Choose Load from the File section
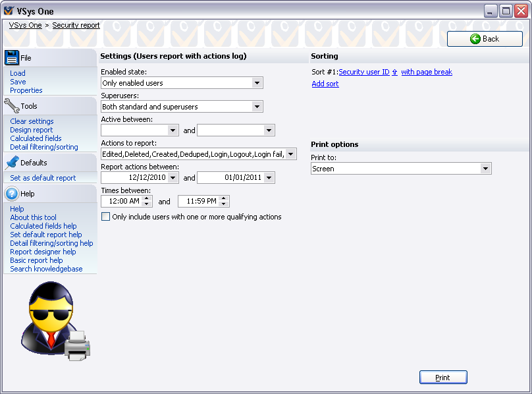532x394 pixels. [x=18, y=73]
